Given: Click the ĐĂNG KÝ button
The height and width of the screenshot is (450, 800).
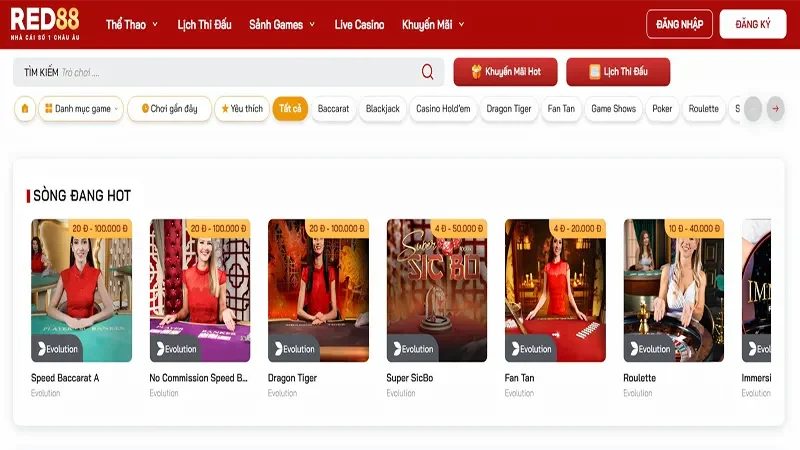Looking at the screenshot, I should pos(753,24).
